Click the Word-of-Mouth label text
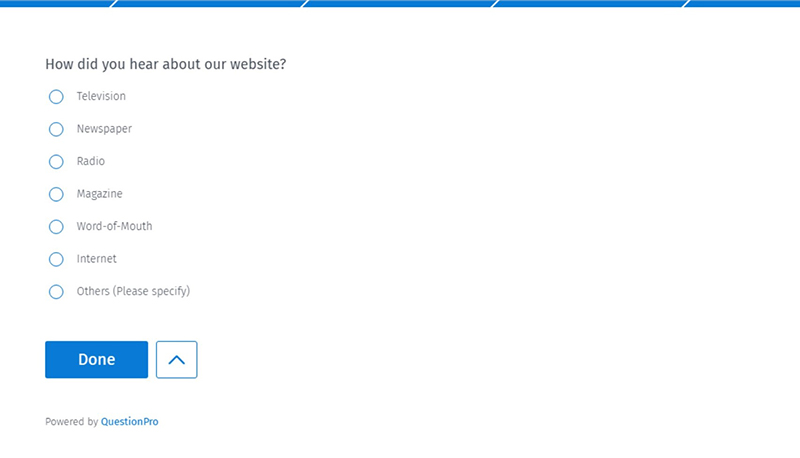Image resolution: width=800 pixels, height=458 pixels. (x=114, y=226)
